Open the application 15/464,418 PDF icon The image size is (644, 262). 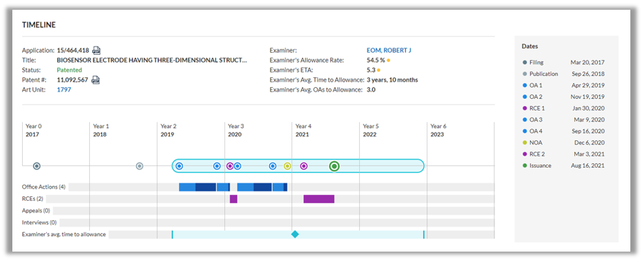[x=96, y=51]
